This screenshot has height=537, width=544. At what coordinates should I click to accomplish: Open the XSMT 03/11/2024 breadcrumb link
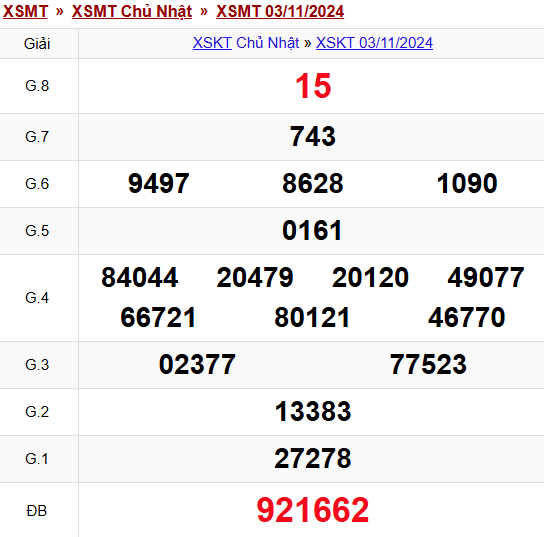[280, 11]
